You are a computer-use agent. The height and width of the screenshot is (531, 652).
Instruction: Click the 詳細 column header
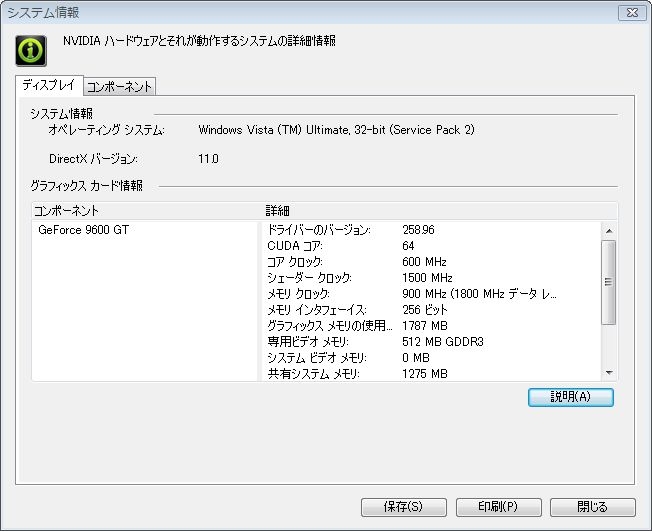pos(277,211)
